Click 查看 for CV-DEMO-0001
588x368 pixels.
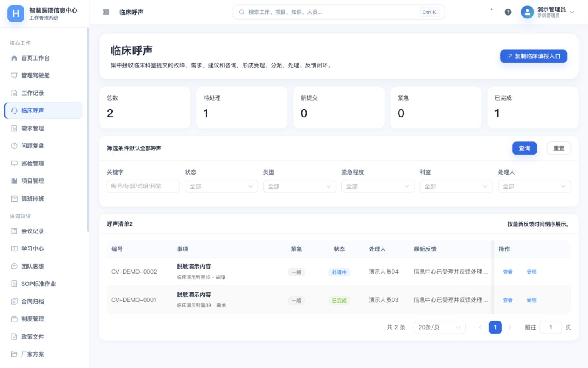[508, 300]
